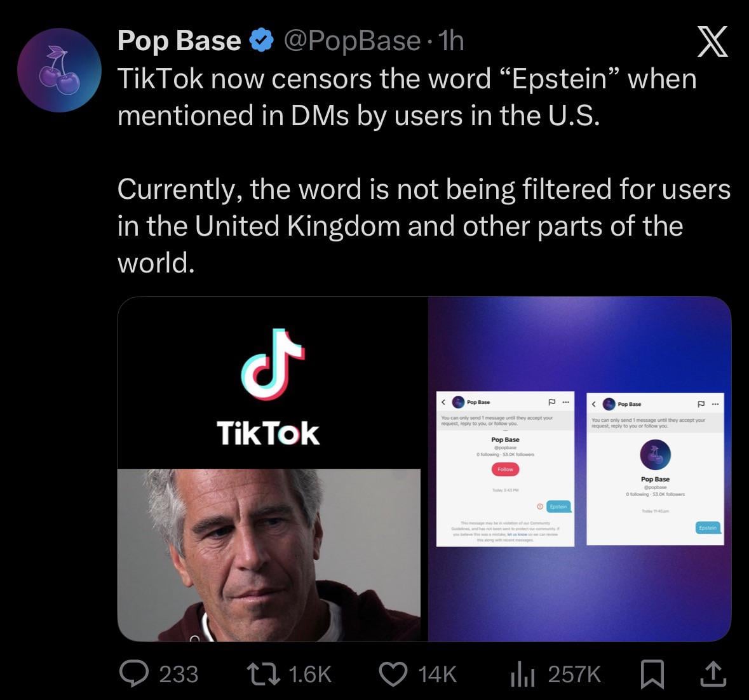
Task: Like the post with heart icon
Action: (393, 674)
